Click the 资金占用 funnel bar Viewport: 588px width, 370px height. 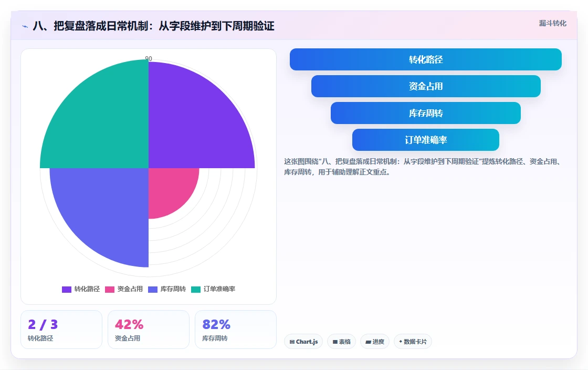click(426, 86)
